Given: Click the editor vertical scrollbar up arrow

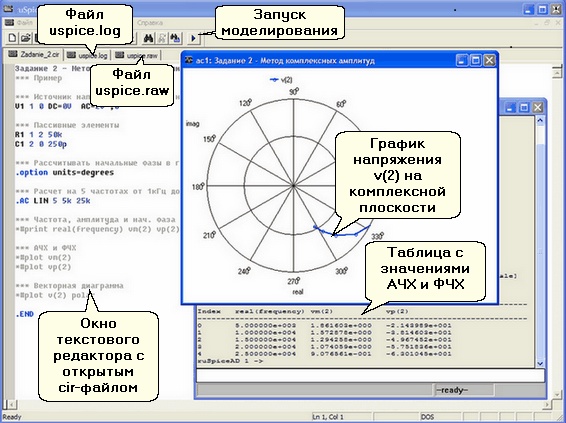Looking at the screenshot, I should click(x=556, y=73).
